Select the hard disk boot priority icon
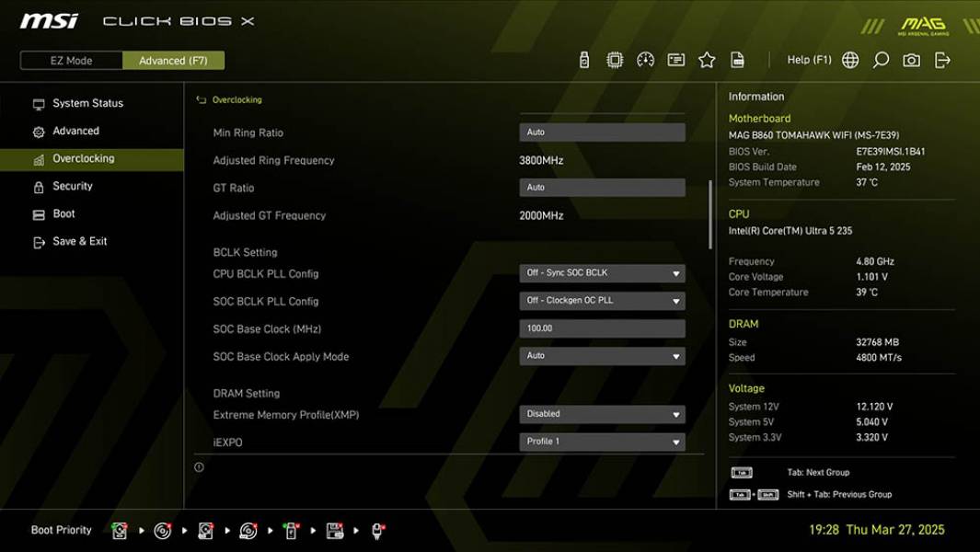Viewport: 980px width, 552px height. point(119,531)
